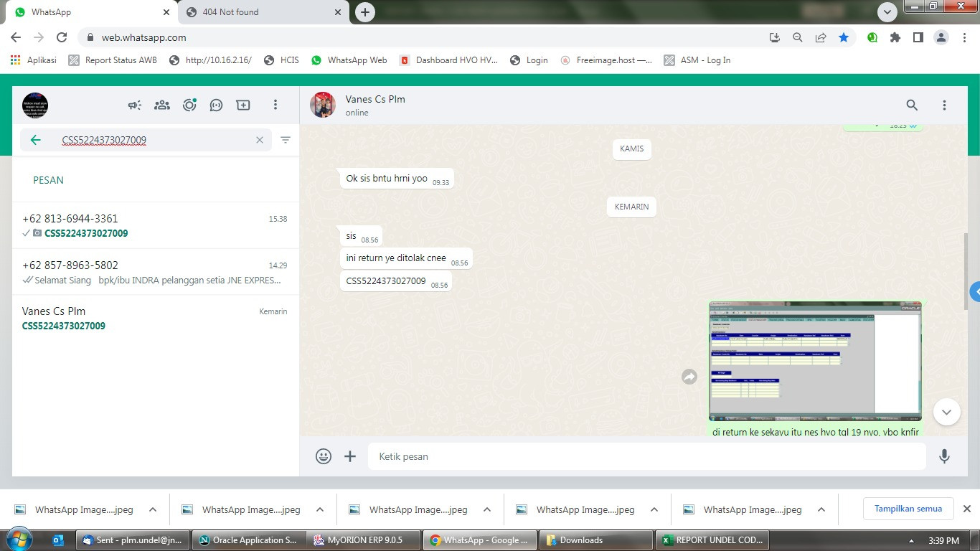This screenshot has width=980, height=551.
Task: Install app icon in address bar
Action: [775, 37]
